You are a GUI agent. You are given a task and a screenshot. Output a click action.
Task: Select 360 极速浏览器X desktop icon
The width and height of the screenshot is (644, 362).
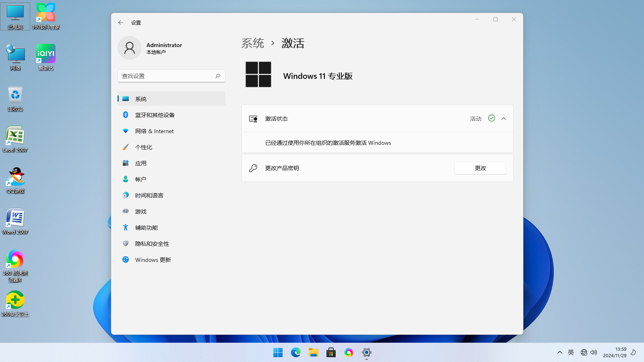15,265
